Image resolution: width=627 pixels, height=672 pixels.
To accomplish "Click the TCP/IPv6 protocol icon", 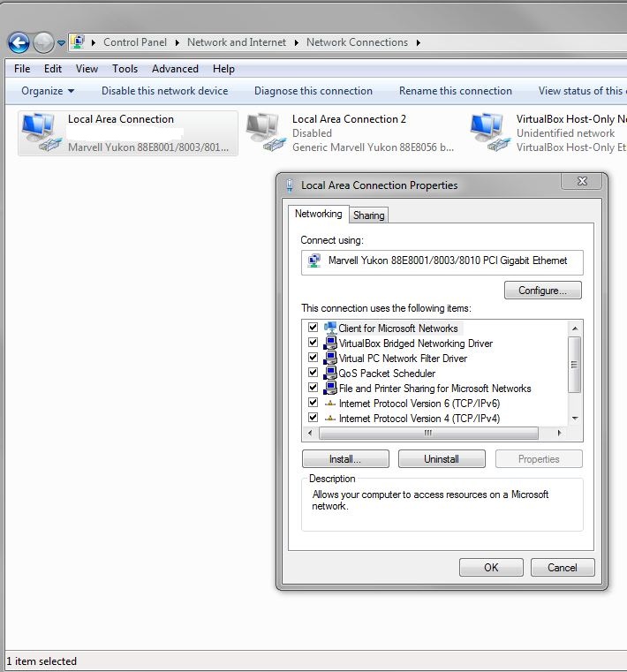I will (x=330, y=404).
